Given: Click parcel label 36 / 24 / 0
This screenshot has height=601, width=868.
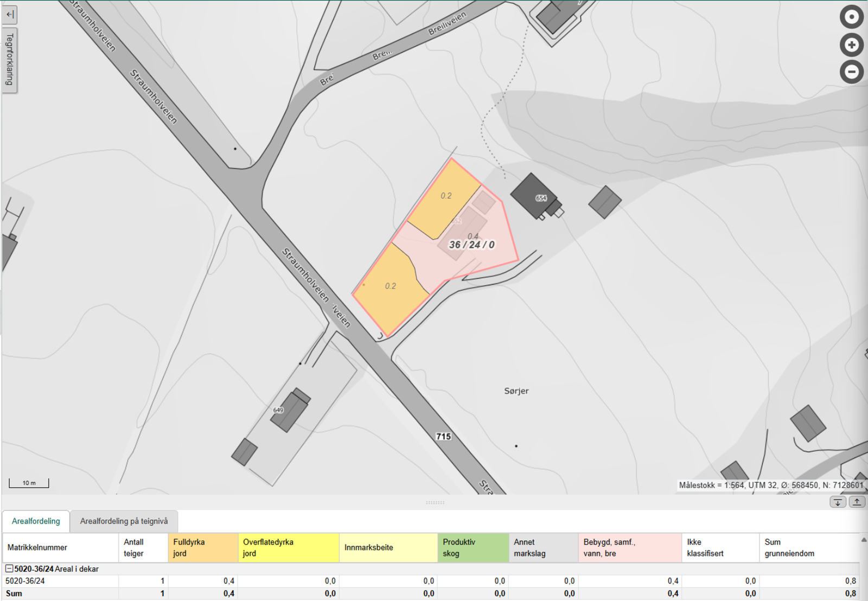Looking at the screenshot, I should [x=471, y=245].
